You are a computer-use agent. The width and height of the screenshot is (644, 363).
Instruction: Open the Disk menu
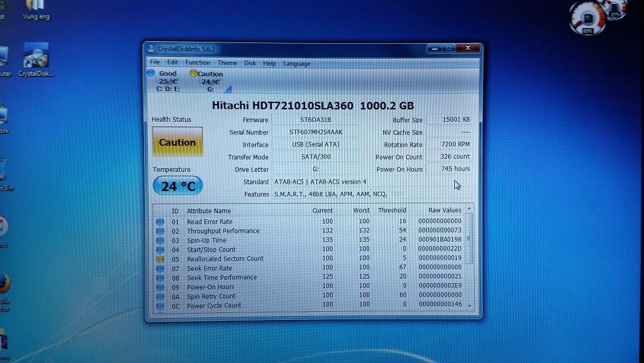tap(250, 63)
